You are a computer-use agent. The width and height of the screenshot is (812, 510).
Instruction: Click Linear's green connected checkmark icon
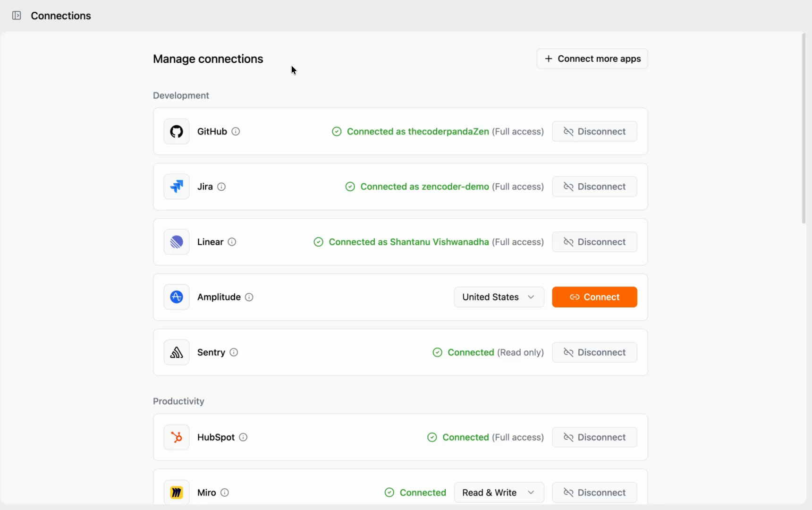tap(319, 242)
